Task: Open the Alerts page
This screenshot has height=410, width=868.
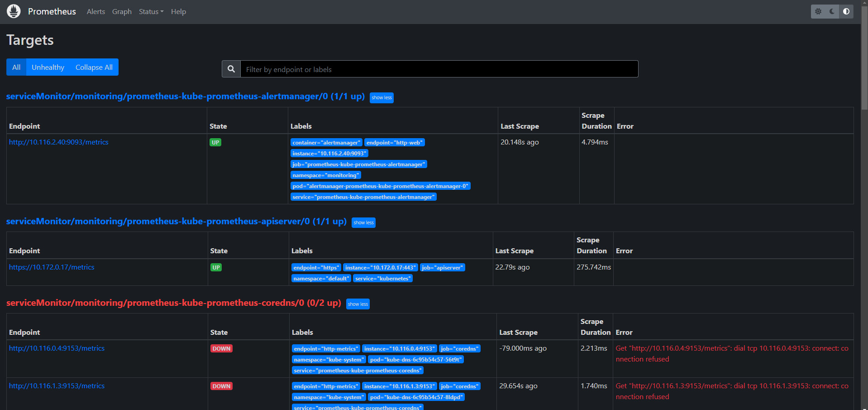Action: [x=95, y=11]
